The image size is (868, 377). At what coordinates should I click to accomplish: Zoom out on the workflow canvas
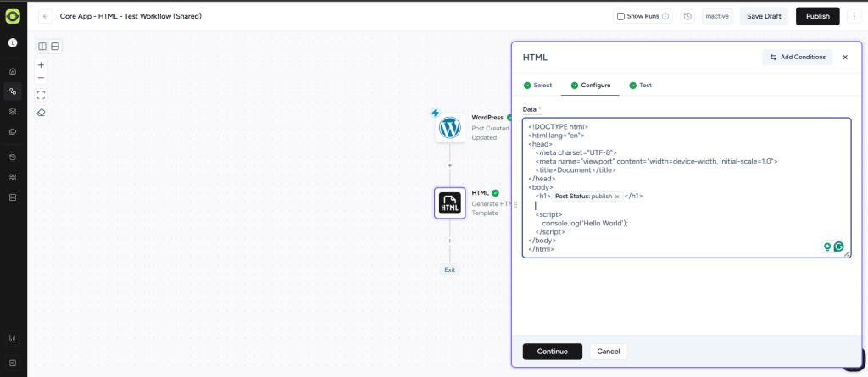(x=41, y=78)
